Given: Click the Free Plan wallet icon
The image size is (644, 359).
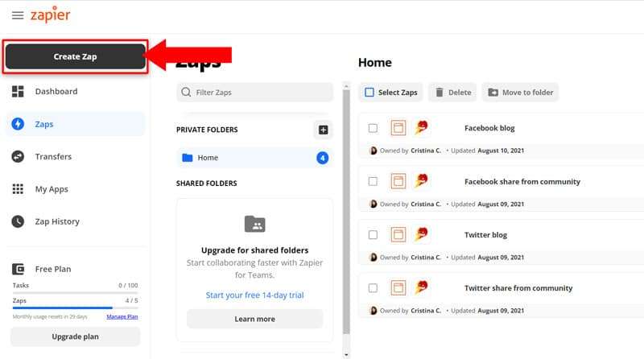Looking at the screenshot, I should pyautogui.click(x=18, y=269).
